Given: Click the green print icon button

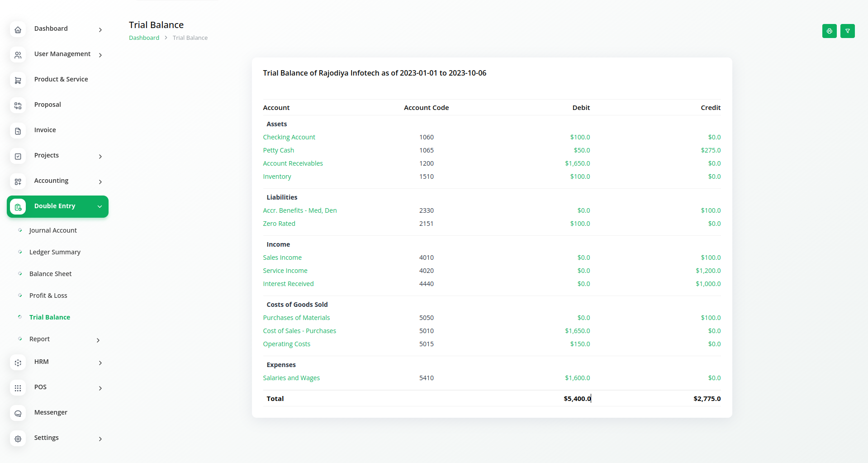Looking at the screenshot, I should (829, 31).
